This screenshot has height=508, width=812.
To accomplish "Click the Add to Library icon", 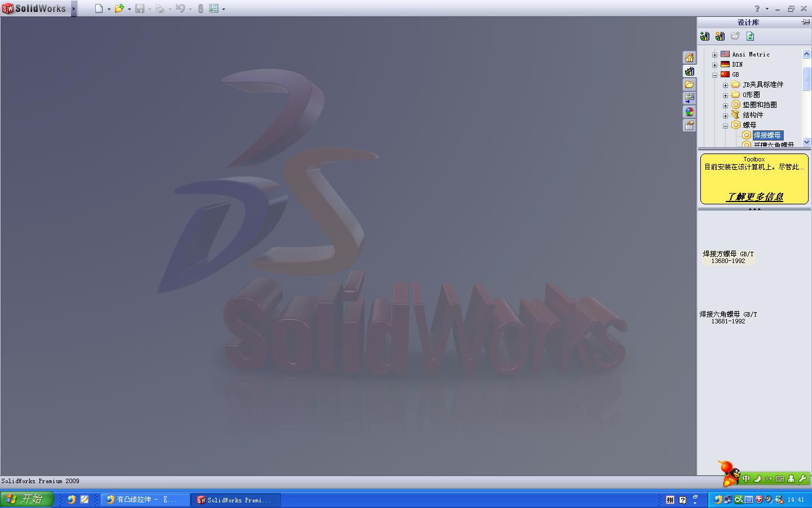I will [705, 36].
